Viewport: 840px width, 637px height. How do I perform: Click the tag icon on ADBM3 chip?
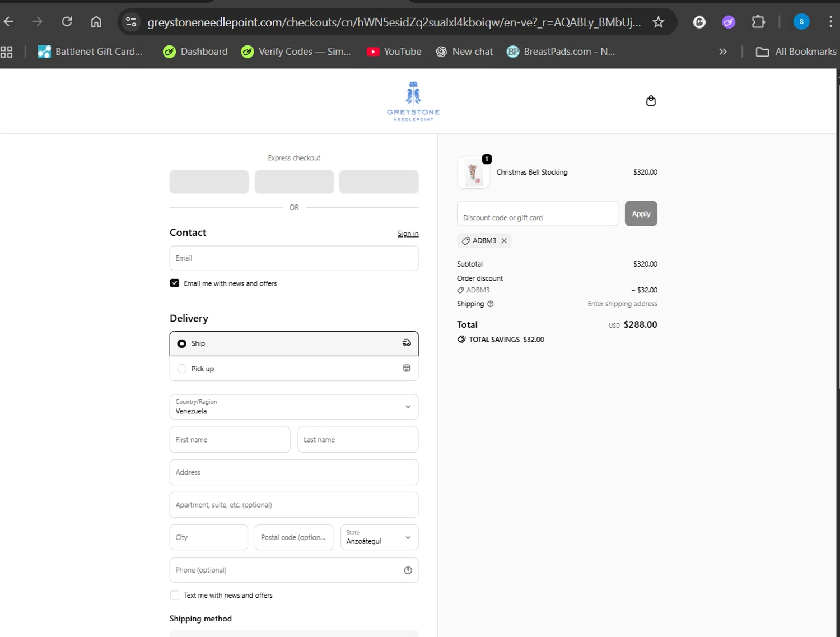point(466,241)
